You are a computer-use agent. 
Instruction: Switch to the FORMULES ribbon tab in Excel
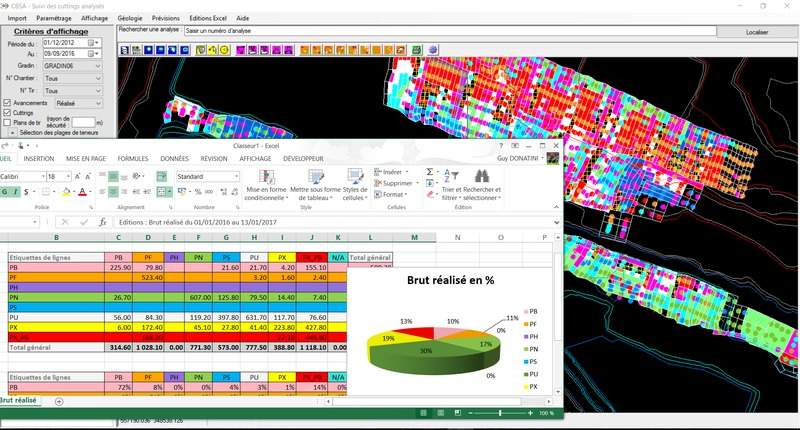133,159
